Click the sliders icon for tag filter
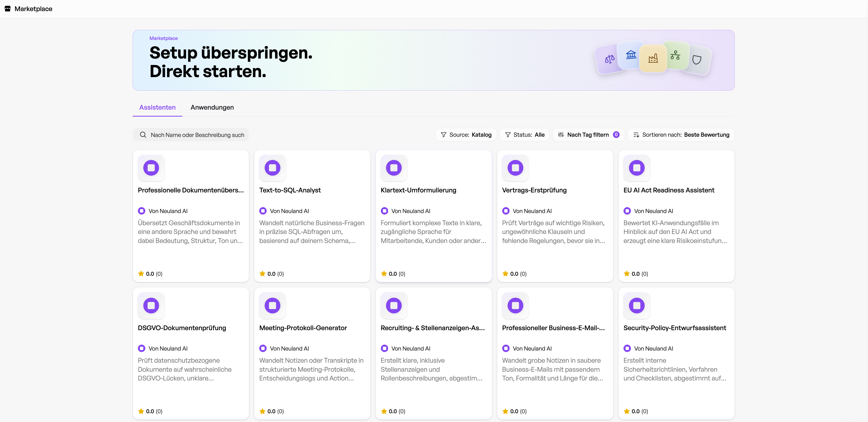Viewport: 868px width, 422px height. (561, 135)
